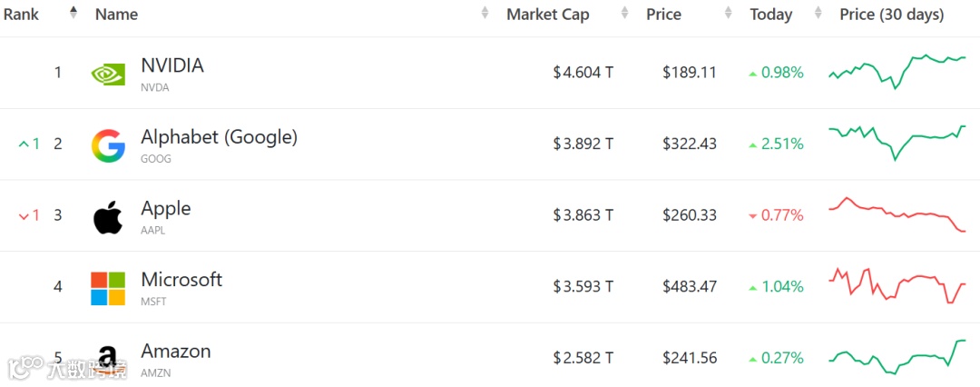
Task: Click the Price (30 days) column header
Action: pyautogui.click(x=891, y=15)
